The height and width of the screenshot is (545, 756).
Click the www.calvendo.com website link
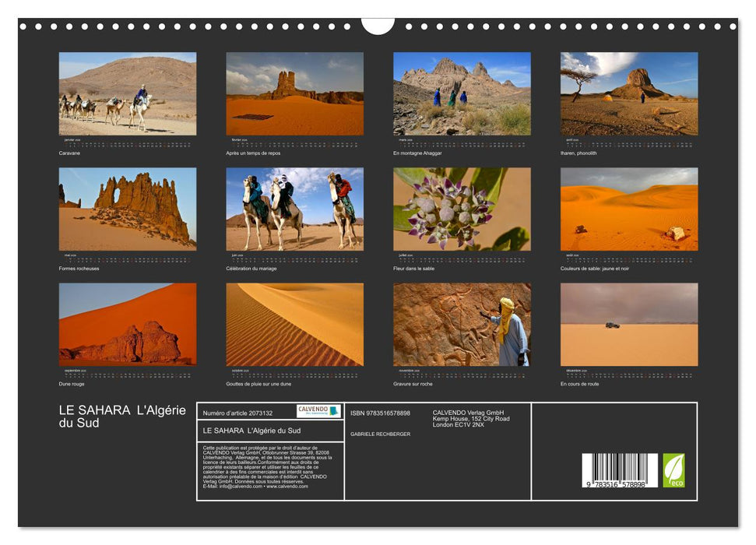tap(289, 487)
